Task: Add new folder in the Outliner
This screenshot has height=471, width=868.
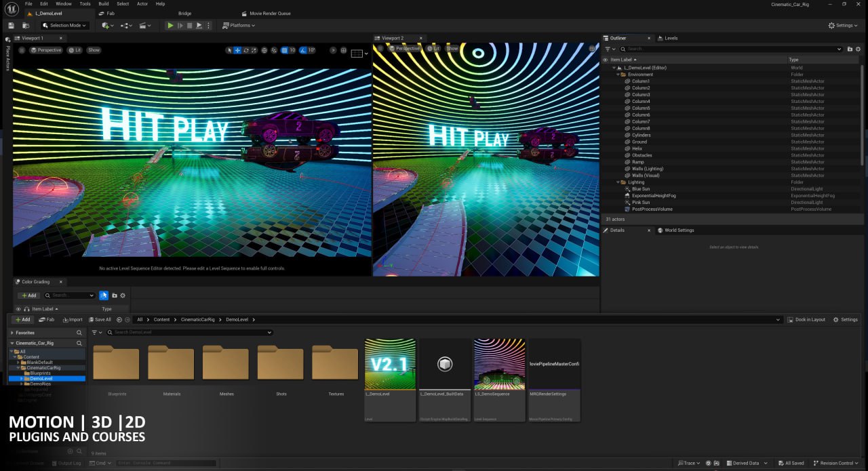Action: point(850,49)
